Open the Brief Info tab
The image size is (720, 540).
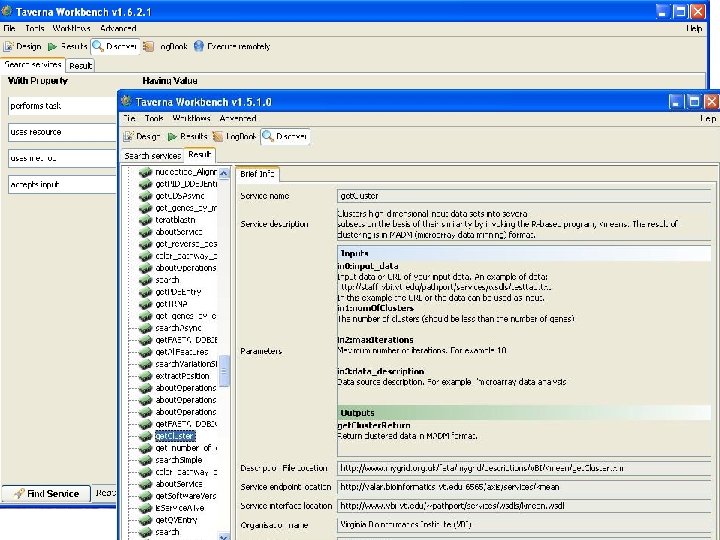pyautogui.click(x=257, y=174)
